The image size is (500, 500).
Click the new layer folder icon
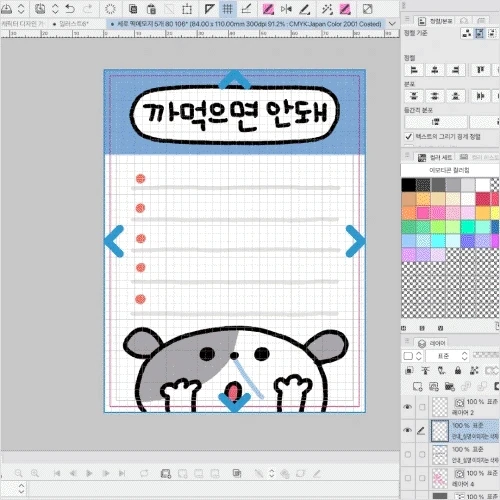point(450,387)
